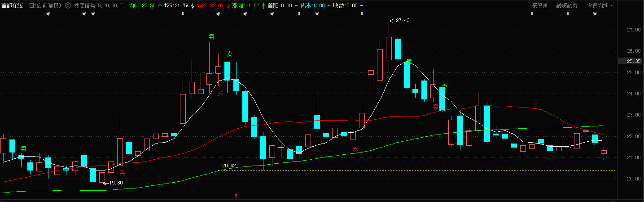Click the 成本:0.00 readout
This screenshot has height=202, width=644.
(312, 5)
